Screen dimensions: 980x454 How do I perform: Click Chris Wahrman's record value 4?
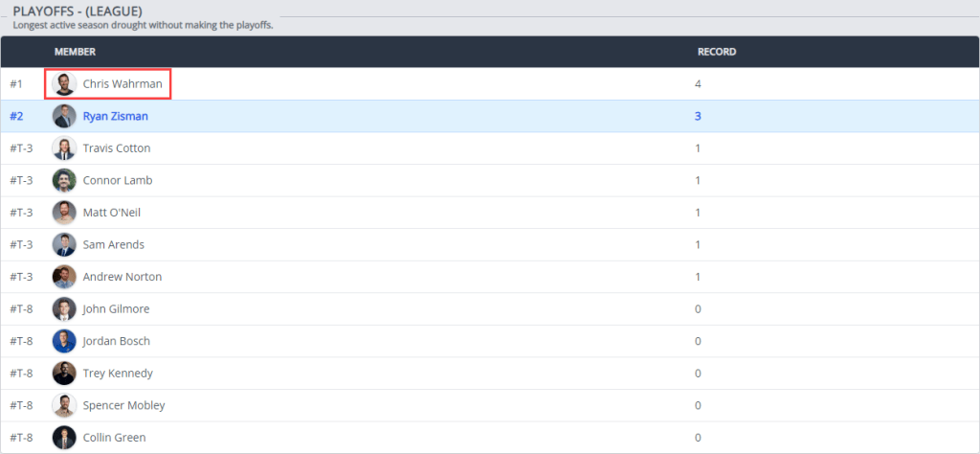tap(698, 84)
